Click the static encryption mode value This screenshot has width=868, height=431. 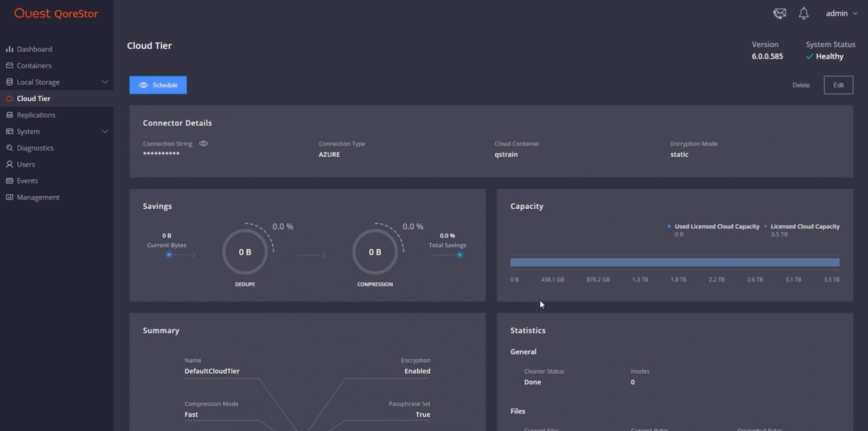679,155
